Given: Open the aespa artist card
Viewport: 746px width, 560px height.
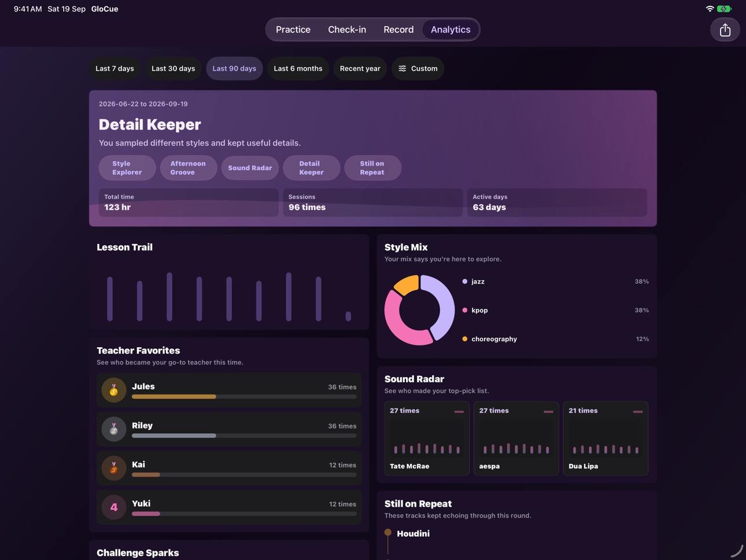Looking at the screenshot, I should 516,439.
